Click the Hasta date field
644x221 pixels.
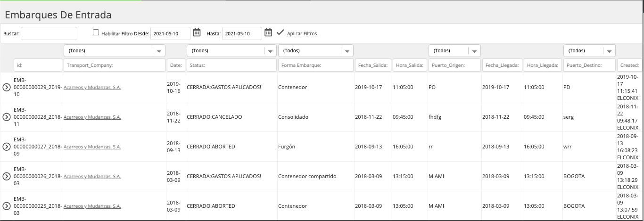click(x=242, y=33)
